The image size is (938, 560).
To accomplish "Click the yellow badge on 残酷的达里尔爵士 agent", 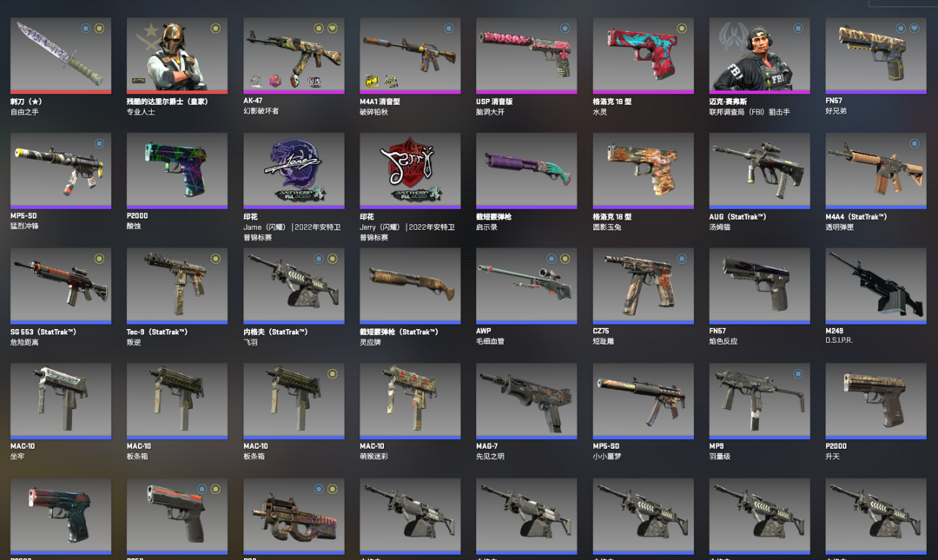I will (216, 28).
